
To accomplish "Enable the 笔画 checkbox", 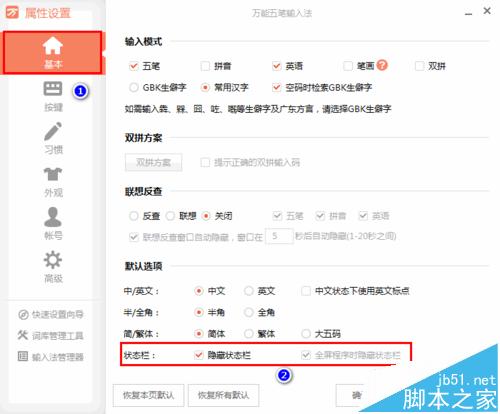I will (348, 66).
